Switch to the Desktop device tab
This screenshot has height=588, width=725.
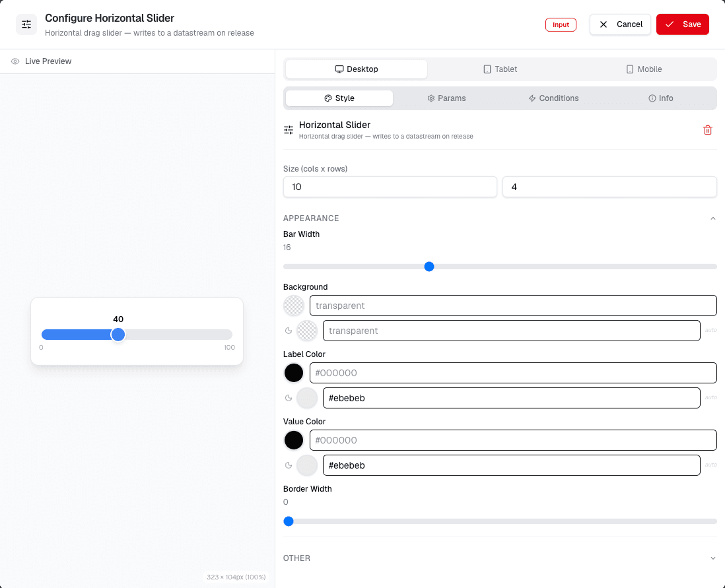(x=357, y=69)
